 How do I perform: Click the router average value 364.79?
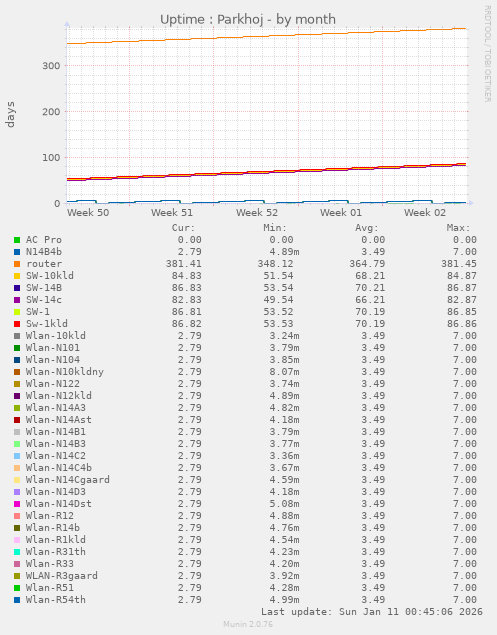367,264
